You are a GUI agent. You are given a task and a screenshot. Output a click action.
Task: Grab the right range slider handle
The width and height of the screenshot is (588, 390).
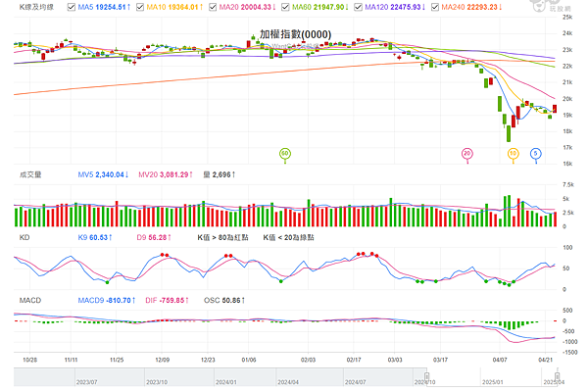[x=558, y=376]
